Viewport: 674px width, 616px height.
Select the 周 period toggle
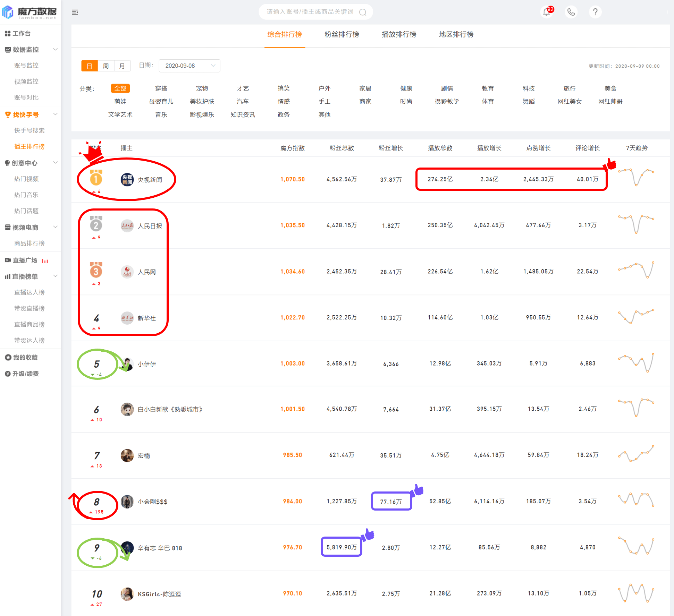106,66
